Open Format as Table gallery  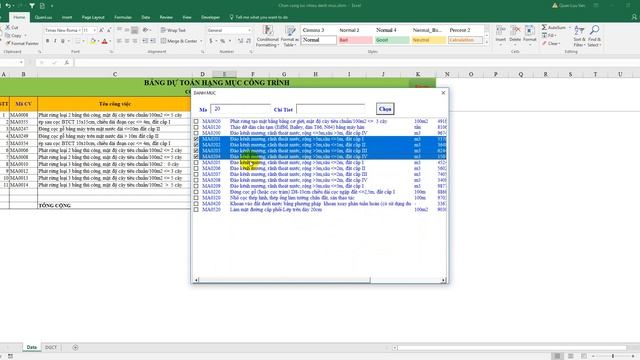[x=290, y=36]
